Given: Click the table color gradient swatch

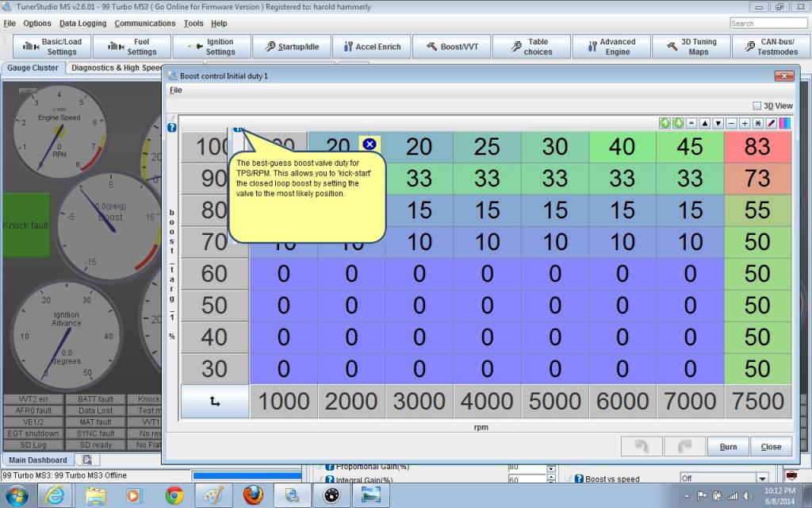Looking at the screenshot, I should 784,123.
